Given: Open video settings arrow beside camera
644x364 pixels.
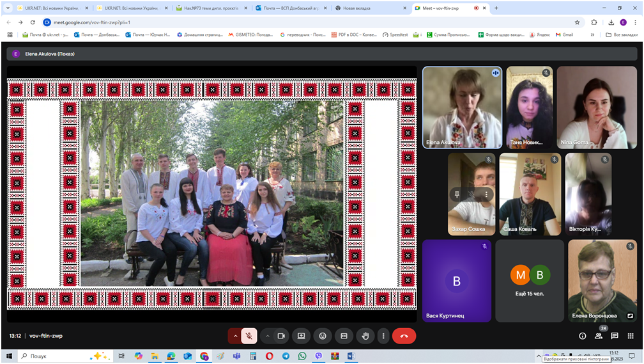Looking at the screenshot, I should point(267,336).
